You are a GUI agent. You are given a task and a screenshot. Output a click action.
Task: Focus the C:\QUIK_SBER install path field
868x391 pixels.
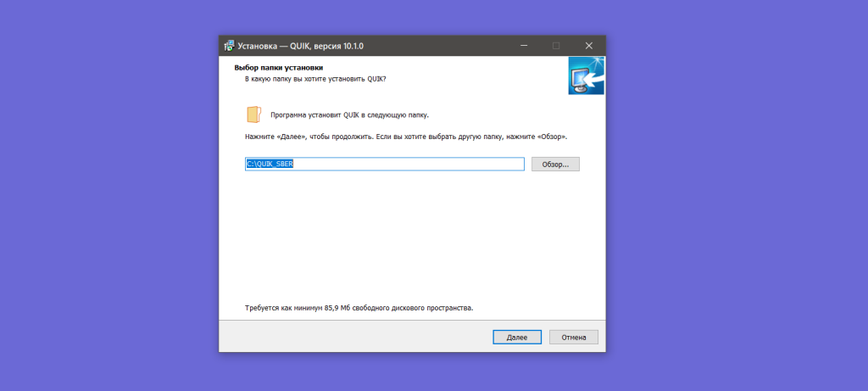(384, 164)
